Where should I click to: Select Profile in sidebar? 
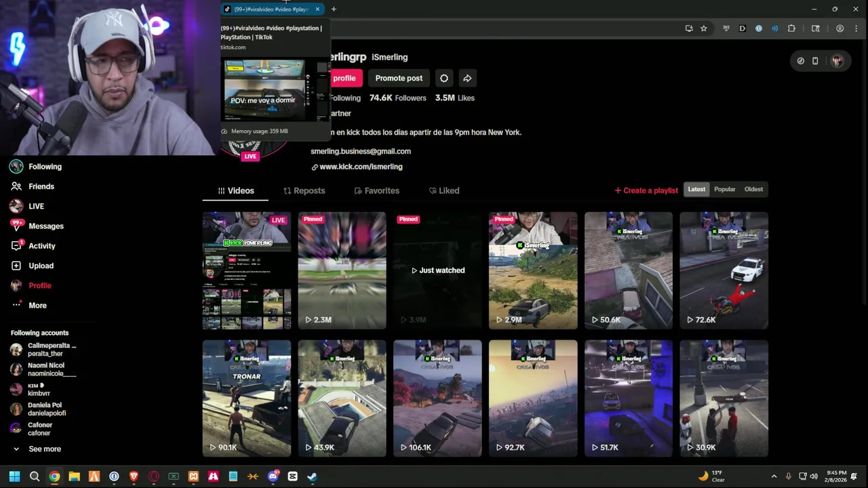click(x=31, y=285)
